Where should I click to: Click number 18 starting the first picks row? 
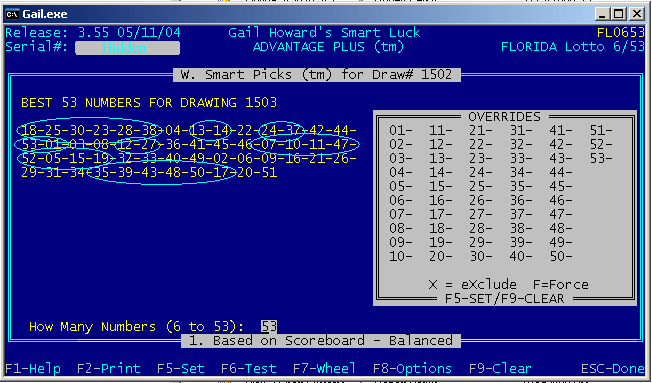[29, 131]
